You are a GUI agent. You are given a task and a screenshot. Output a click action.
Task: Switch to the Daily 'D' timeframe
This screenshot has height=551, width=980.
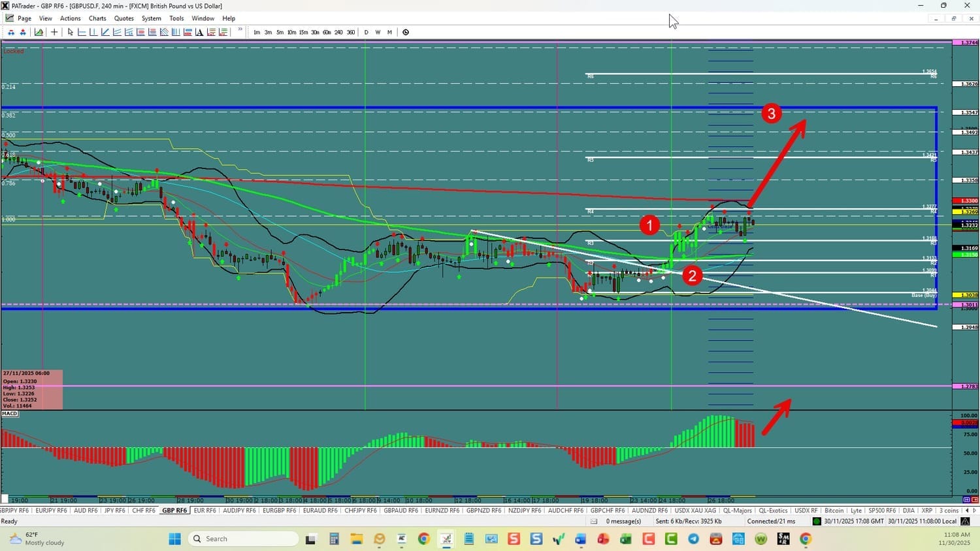click(366, 32)
